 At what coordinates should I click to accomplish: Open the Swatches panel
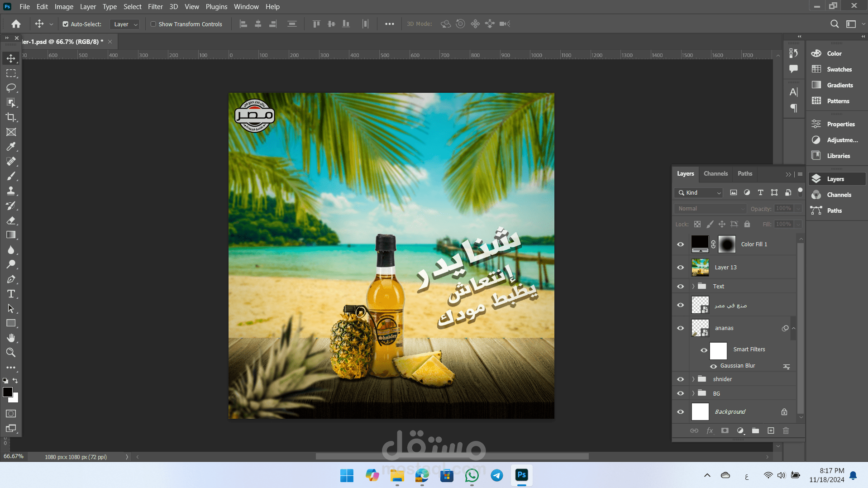pos(837,69)
